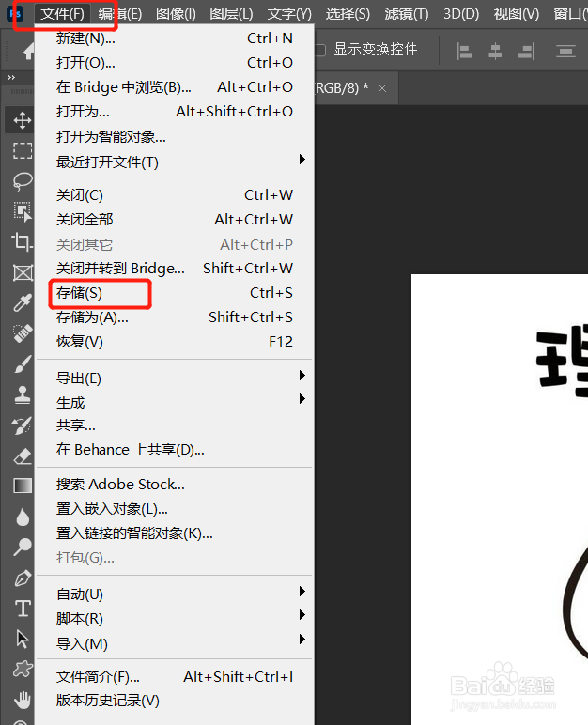This screenshot has width=588, height=725.
Task: Select the Dodge tool
Action: 23,547
